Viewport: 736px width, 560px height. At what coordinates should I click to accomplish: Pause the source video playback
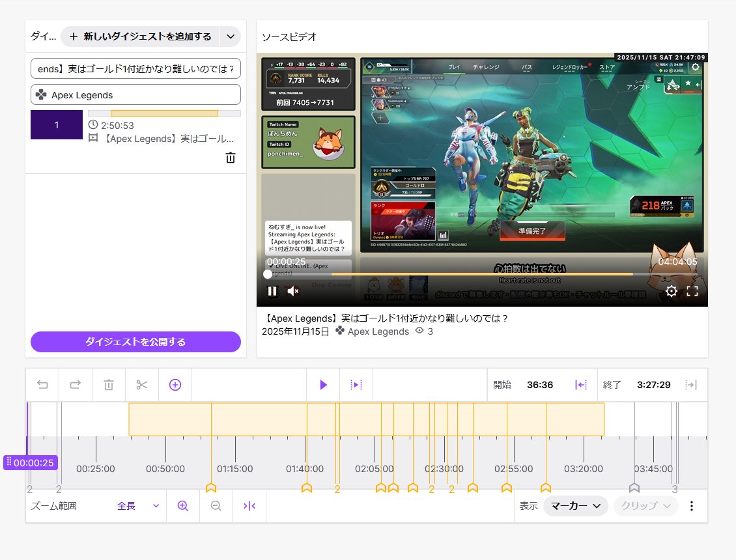click(x=272, y=291)
